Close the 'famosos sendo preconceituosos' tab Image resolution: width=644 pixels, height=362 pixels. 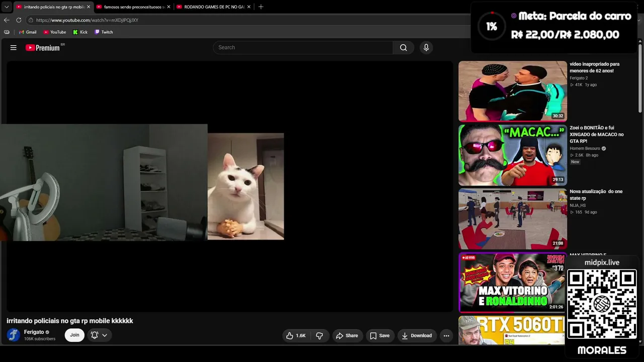[x=169, y=7]
